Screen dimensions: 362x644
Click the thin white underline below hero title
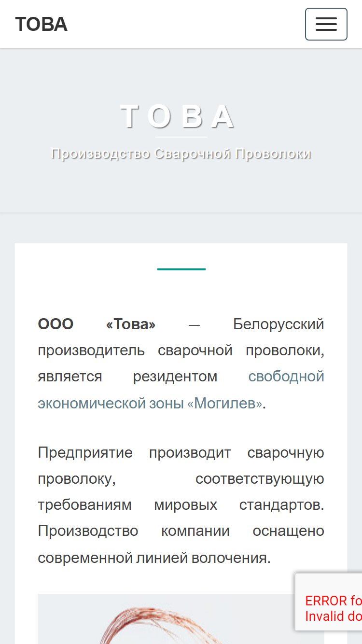(x=181, y=137)
